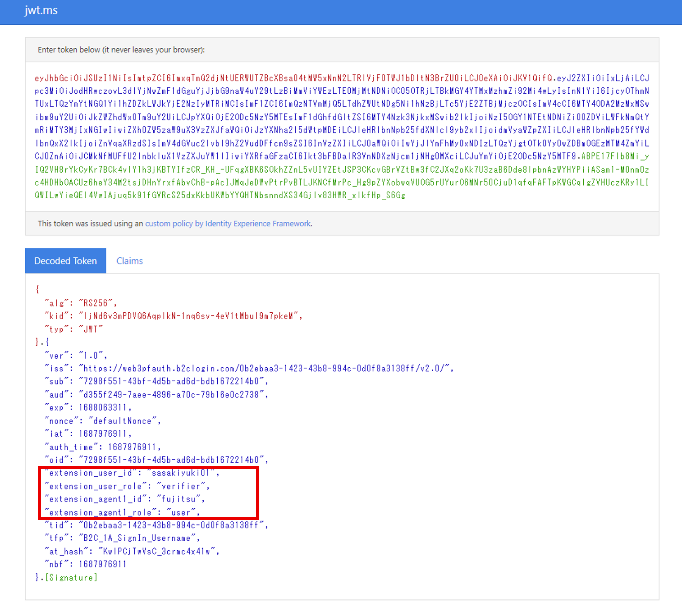Screen dimensions: 682x616
Task: Click the "auth_time" claim line
Action: click(x=103, y=447)
